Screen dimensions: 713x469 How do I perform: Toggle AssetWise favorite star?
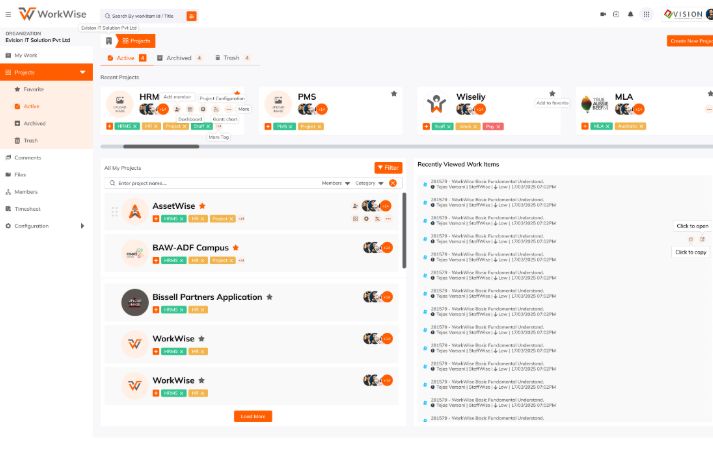point(202,206)
